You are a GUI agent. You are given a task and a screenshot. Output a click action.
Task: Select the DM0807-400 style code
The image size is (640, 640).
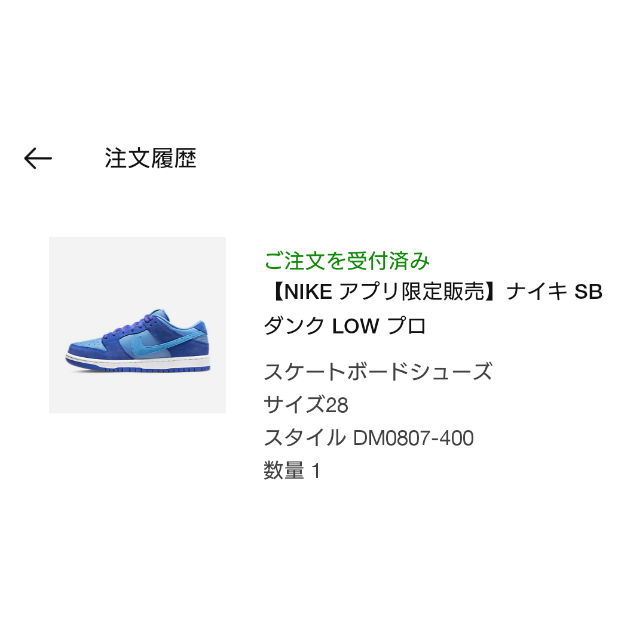pos(413,438)
